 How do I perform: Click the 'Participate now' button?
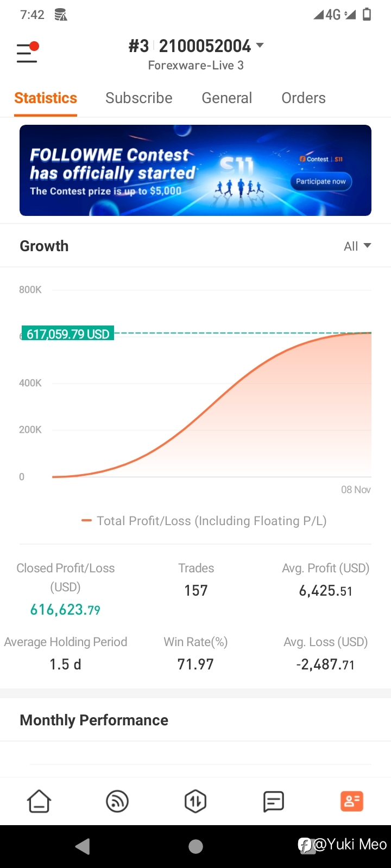[321, 182]
